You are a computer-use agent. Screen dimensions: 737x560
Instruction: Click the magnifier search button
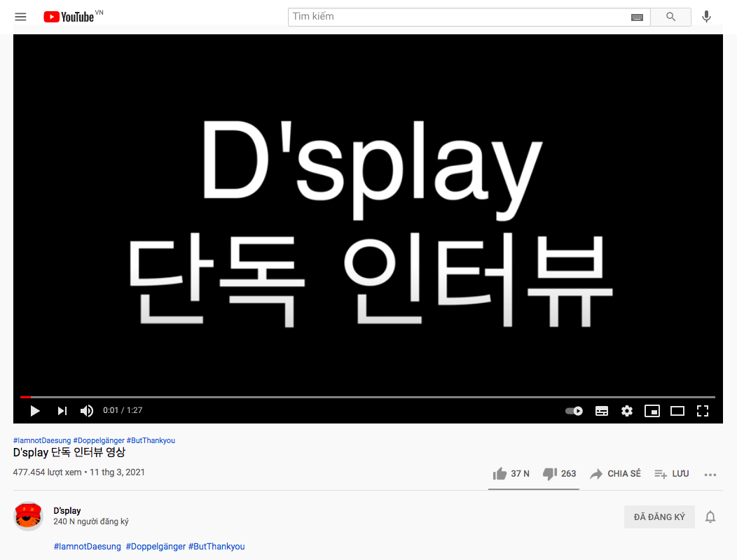(x=670, y=17)
